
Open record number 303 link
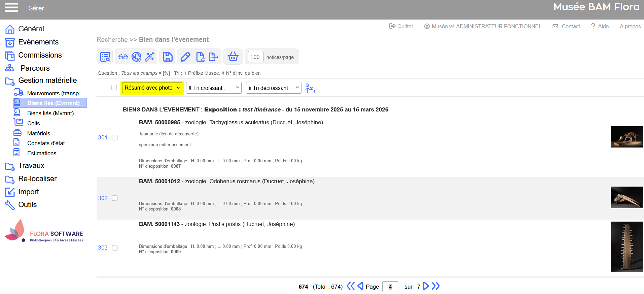coord(103,248)
